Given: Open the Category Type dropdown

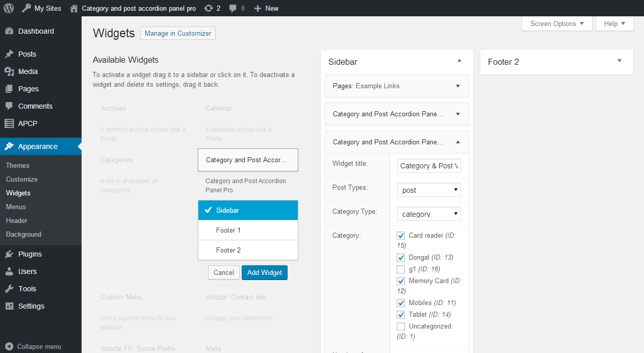Looking at the screenshot, I should coord(429,214).
